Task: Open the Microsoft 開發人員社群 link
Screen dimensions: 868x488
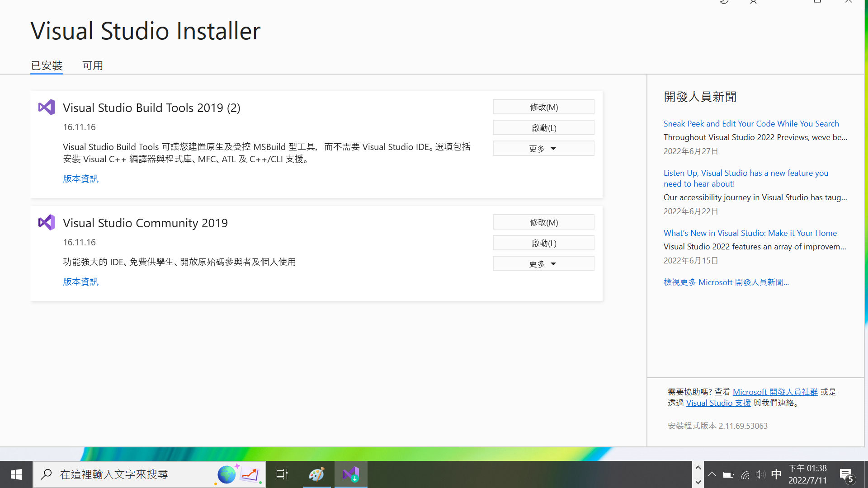Action: pos(775,392)
